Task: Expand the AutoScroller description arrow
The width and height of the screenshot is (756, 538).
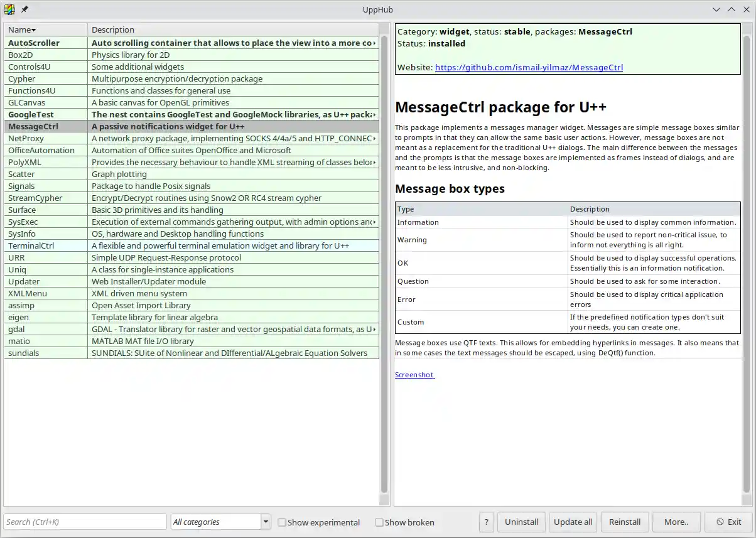Action: pos(375,43)
